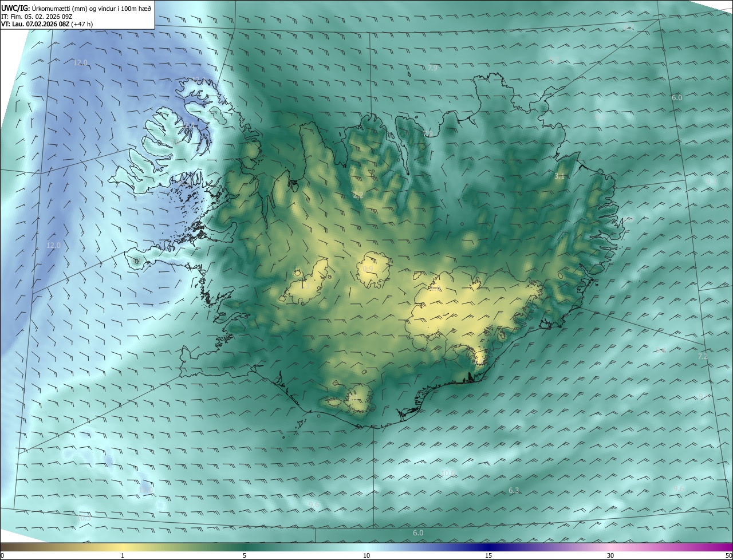Screen dimensions: 733x560
Task: Click the 'VT: Lau. 07.02.2026 08Z (+47 h)' line
Action: 47,23
